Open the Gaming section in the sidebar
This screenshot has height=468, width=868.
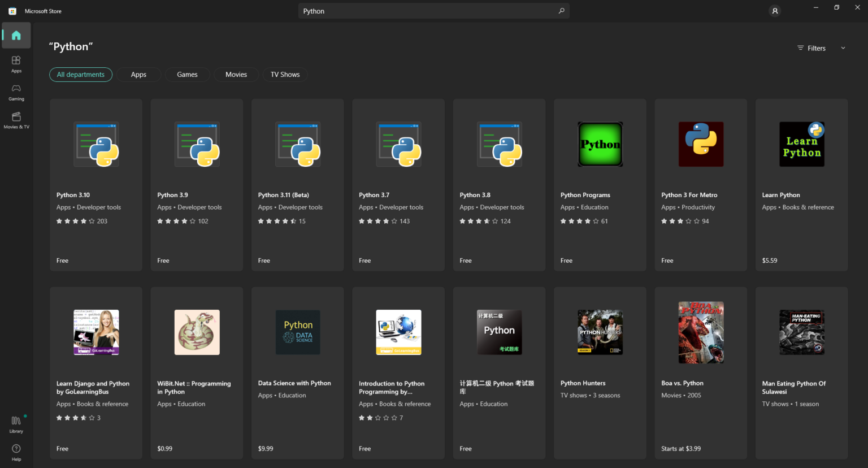pos(16,92)
